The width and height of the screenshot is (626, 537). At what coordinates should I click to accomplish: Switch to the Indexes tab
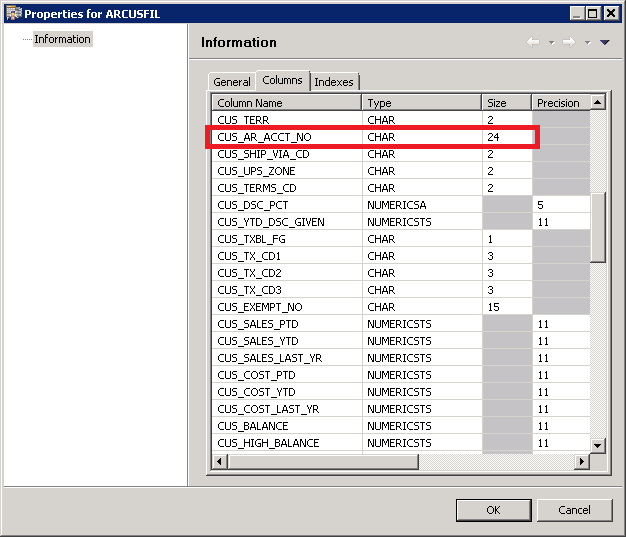pyautogui.click(x=334, y=82)
